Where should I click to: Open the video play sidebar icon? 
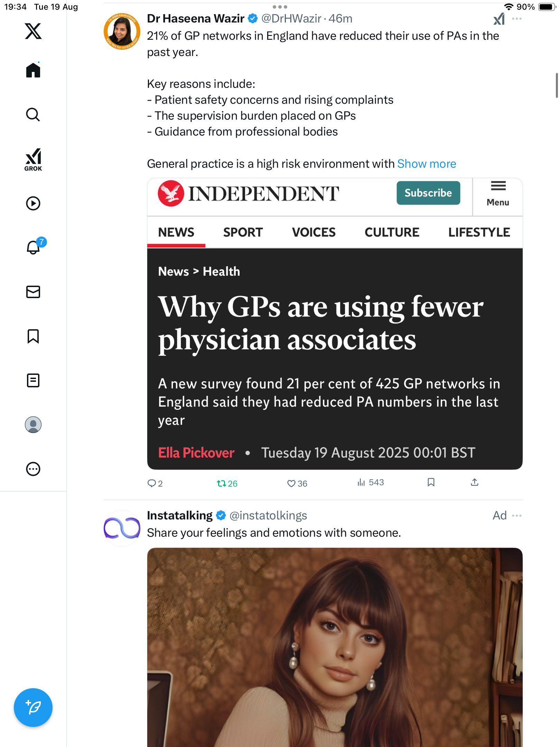[x=33, y=203]
